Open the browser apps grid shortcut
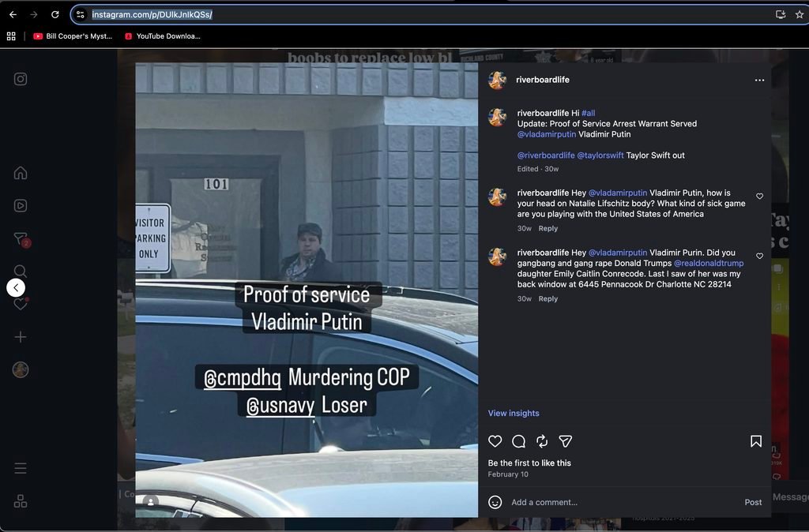Image resolution: width=809 pixels, height=532 pixels. point(11,36)
